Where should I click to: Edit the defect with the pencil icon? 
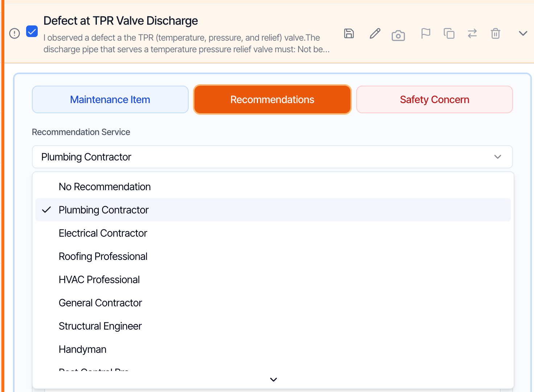(x=375, y=33)
